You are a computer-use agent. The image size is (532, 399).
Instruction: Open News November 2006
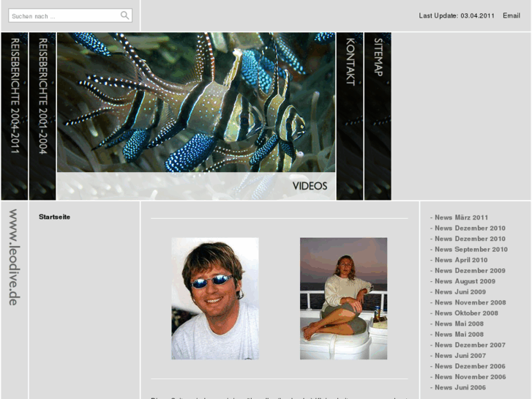click(x=471, y=377)
